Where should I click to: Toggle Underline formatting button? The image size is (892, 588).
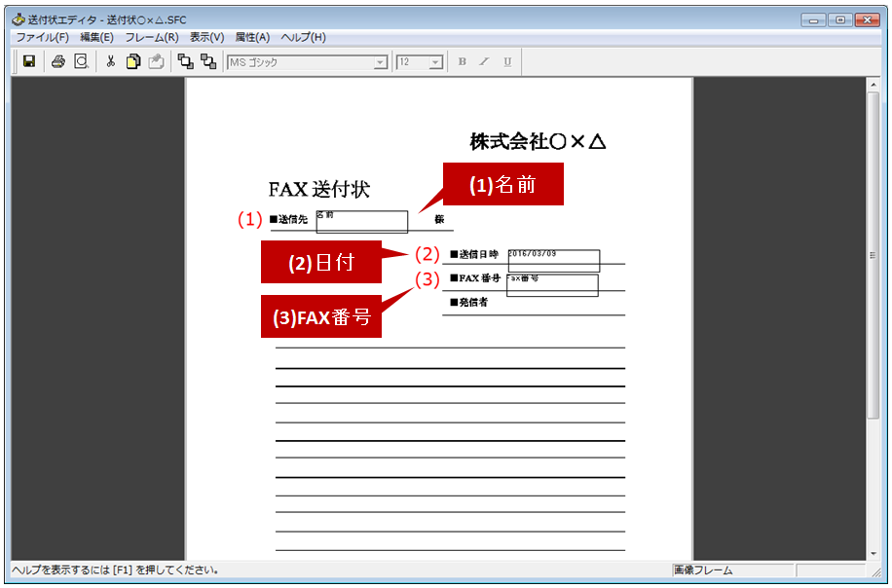pyautogui.click(x=507, y=61)
